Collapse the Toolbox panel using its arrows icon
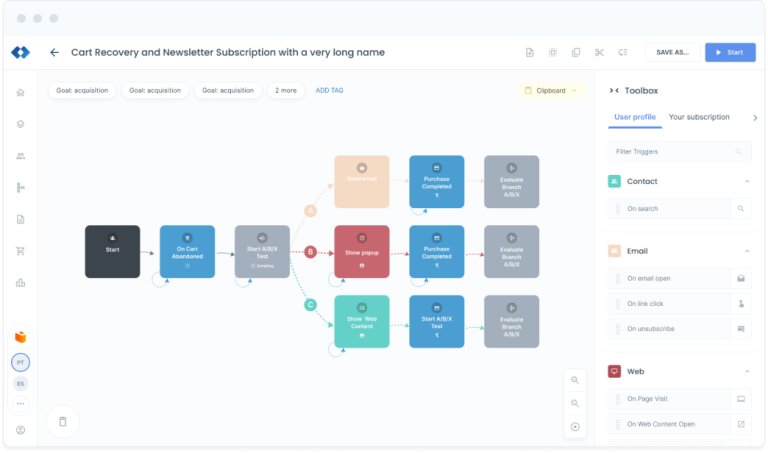 614,91
